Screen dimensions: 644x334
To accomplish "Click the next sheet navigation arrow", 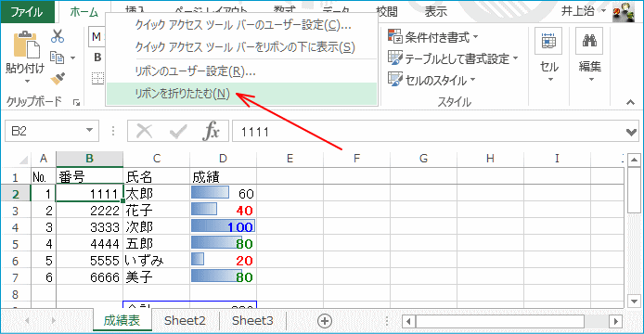I will (x=54, y=320).
